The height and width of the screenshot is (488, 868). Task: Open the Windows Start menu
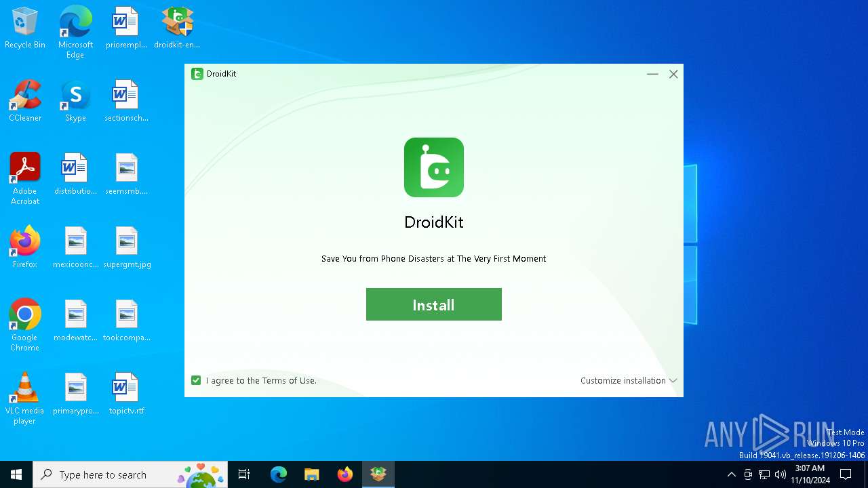click(16, 474)
